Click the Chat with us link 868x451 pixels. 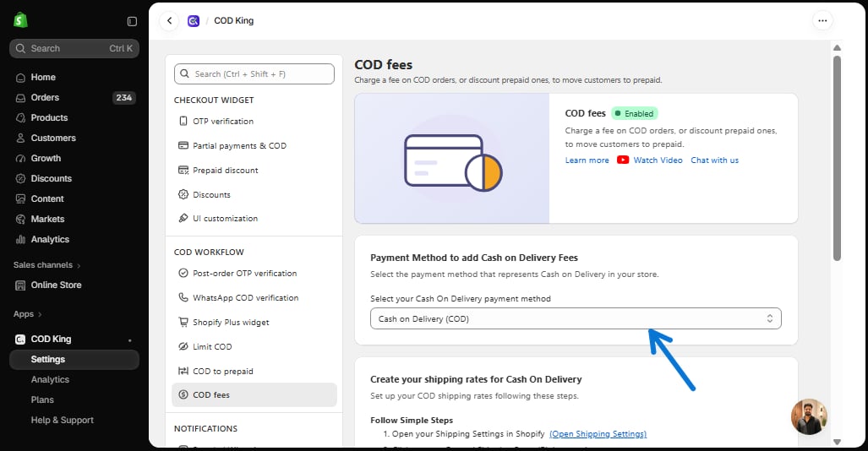(714, 160)
